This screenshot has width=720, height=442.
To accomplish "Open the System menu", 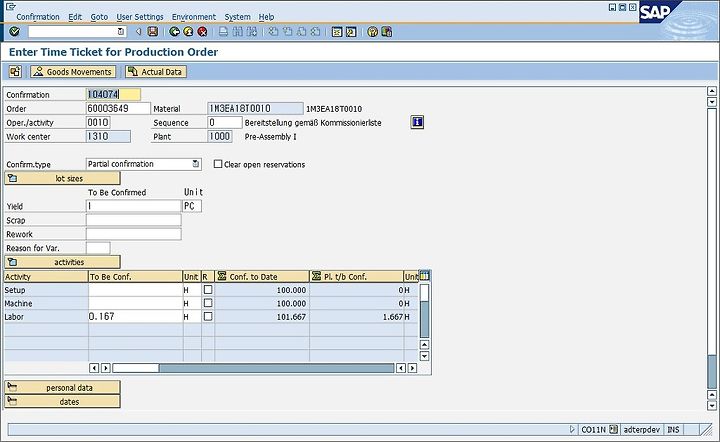I will click(x=237, y=17).
